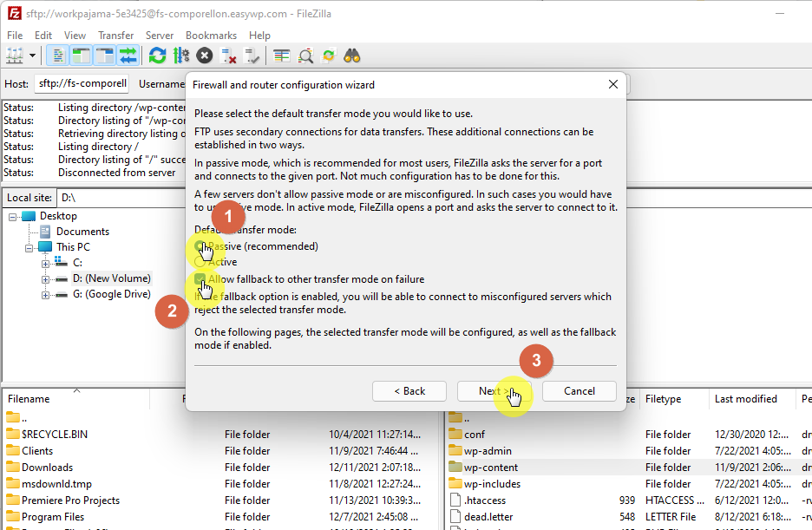Image resolution: width=812 pixels, height=530 pixels.
Task: Sort remote list by Filetype header
Action: [x=663, y=398]
